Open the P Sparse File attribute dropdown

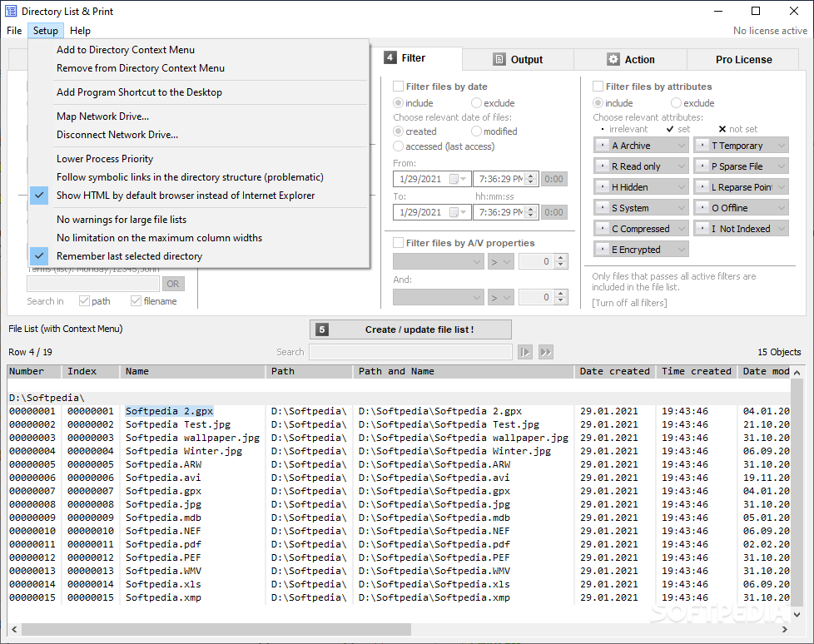(x=741, y=166)
